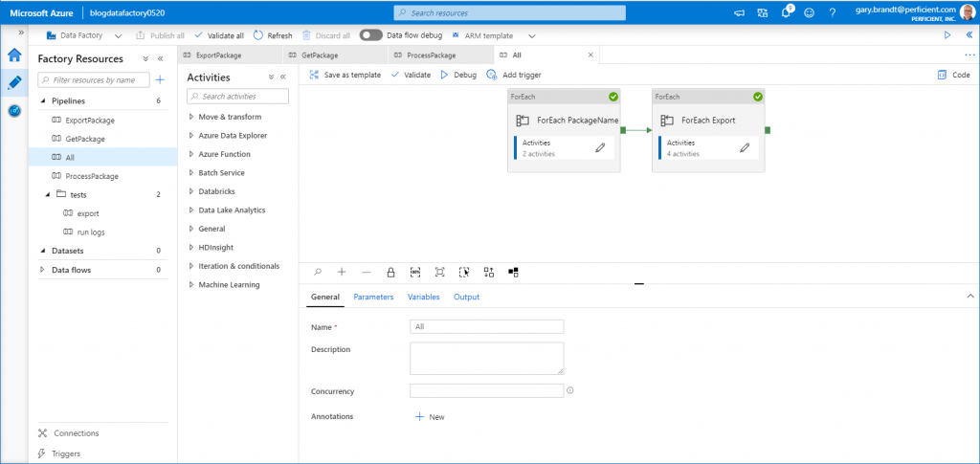
Task: Enable the lasso selection icon
Action: pyautogui.click(x=464, y=272)
